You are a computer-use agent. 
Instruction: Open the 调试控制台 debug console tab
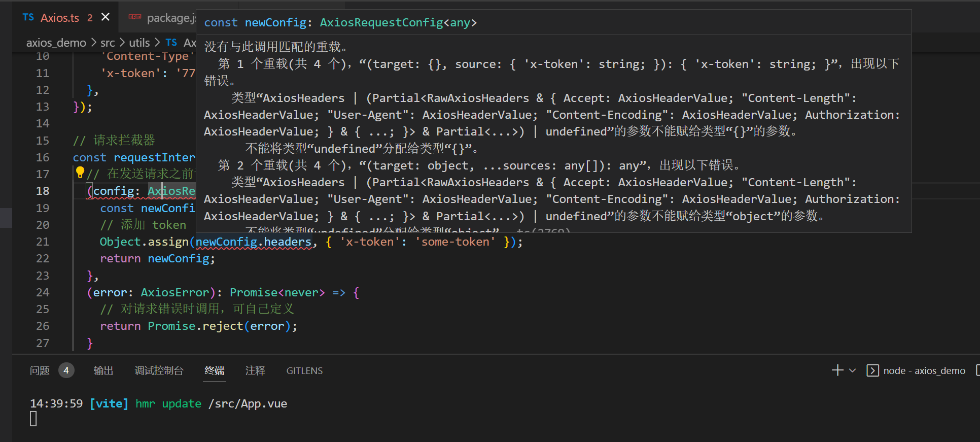pyautogui.click(x=159, y=370)
